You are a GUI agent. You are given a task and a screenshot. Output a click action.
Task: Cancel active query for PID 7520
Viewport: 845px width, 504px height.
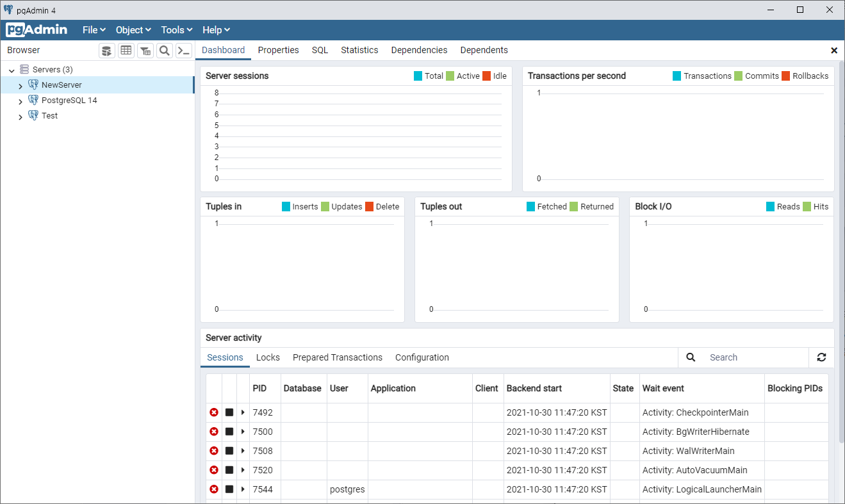(229, 470)
